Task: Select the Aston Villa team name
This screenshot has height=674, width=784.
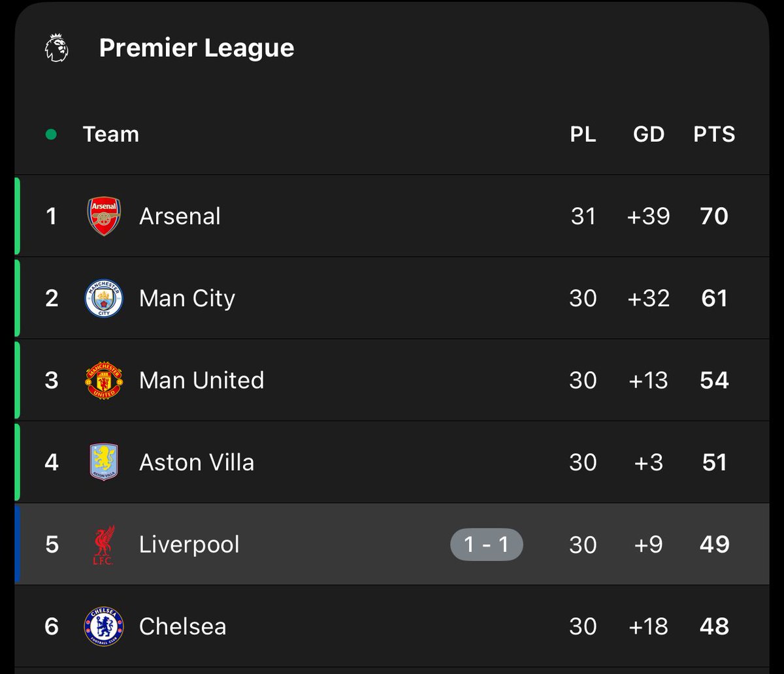Action: coord(197,462)
